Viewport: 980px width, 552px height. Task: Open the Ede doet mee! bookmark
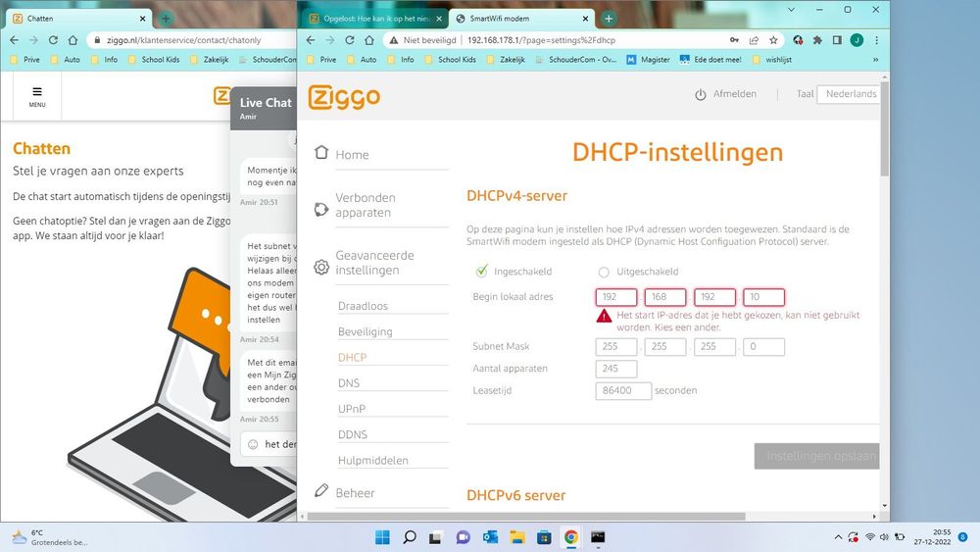pyautogui.click(x=710, y=60)
